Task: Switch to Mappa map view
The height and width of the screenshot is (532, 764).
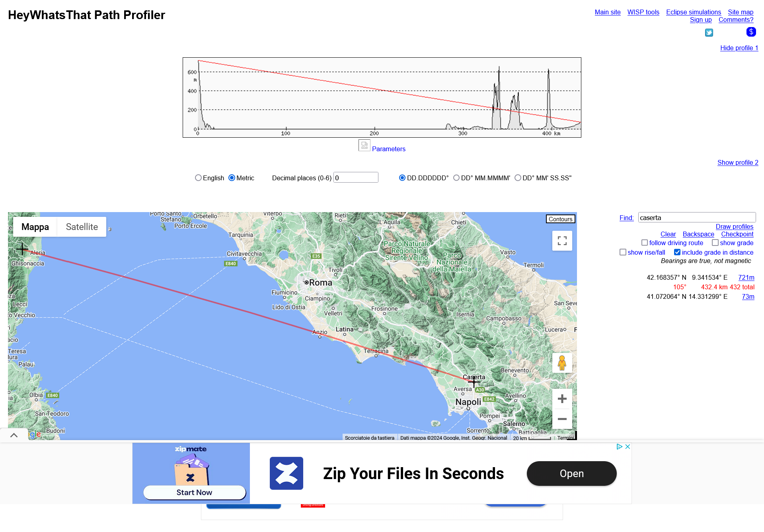Action: (35, 227)
